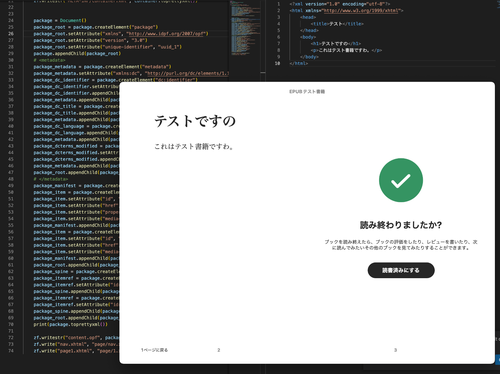Select page number 3 in the reader footer
Viewport: 500px width, 374px height.
point(395,350)
